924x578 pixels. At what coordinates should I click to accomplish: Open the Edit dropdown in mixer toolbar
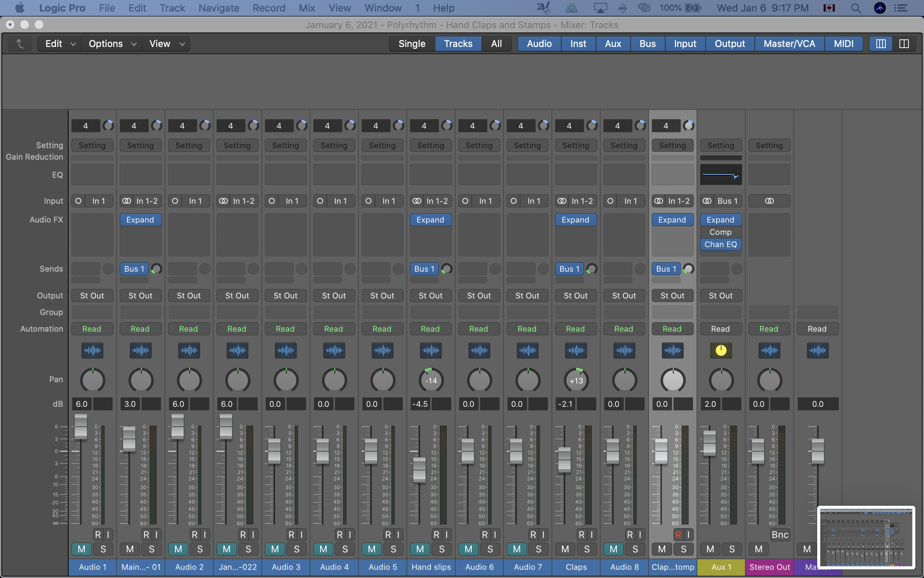pos(59,44)
